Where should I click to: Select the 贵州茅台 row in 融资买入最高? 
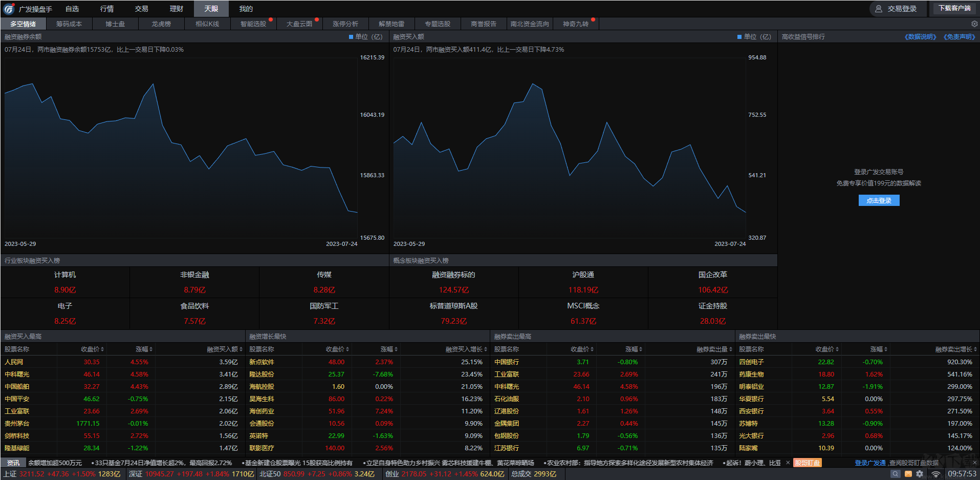coord(17,424)
